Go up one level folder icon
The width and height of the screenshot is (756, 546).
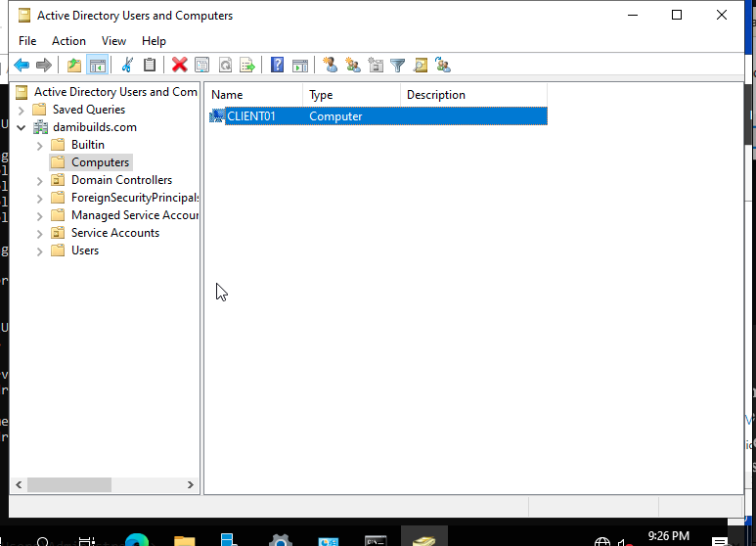73,65
